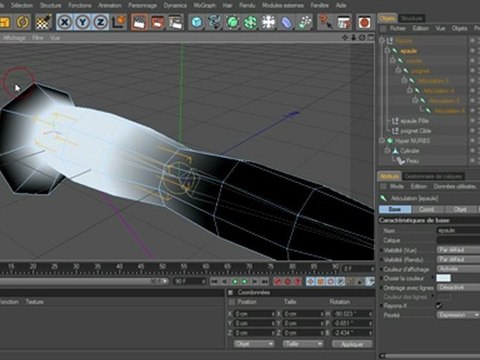Viewport: 480px width, 360px height.
Task: Click the circular yellow arrows icon
Action: [23, 22]
